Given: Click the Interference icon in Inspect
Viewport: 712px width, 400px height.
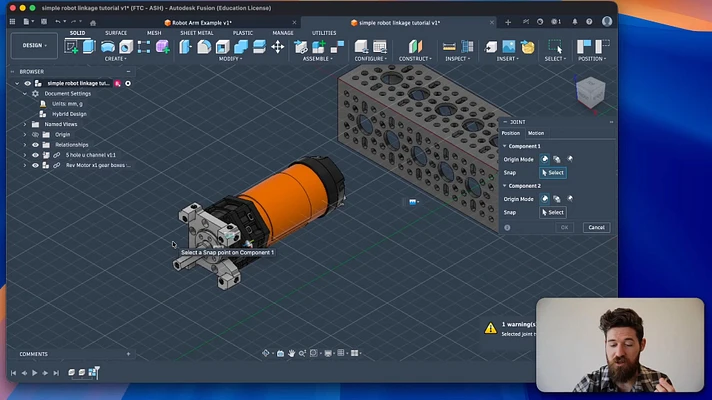Looking at the screenshot, I should pos(467,46).
